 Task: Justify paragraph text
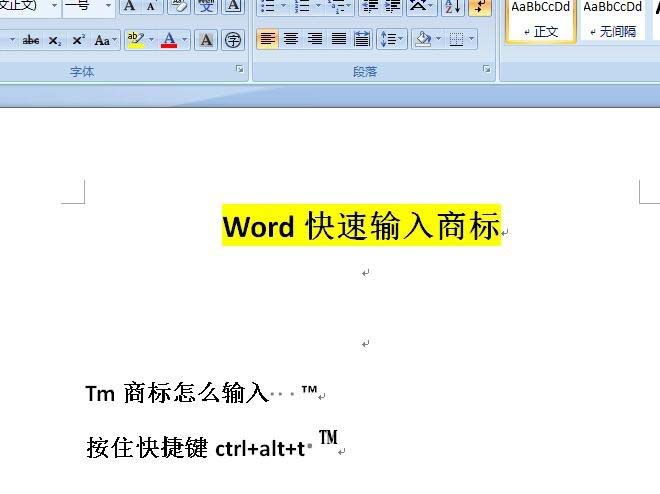tap(338, 39)
